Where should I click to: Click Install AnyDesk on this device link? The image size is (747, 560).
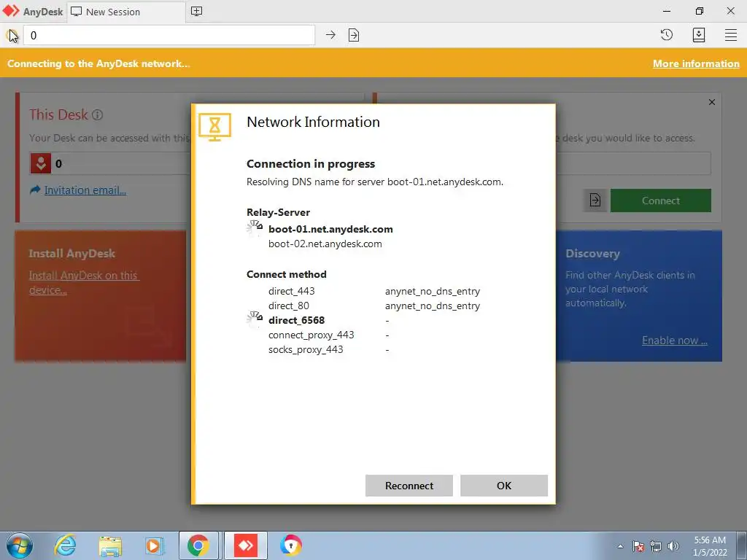pyautogui.click(x=84, y=282)
